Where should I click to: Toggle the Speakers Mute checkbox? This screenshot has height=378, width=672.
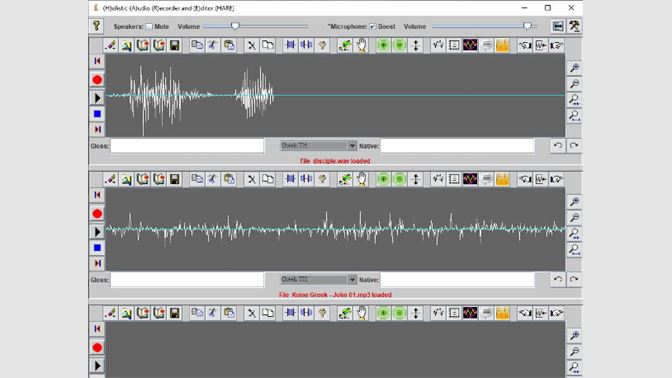[149, 27]
